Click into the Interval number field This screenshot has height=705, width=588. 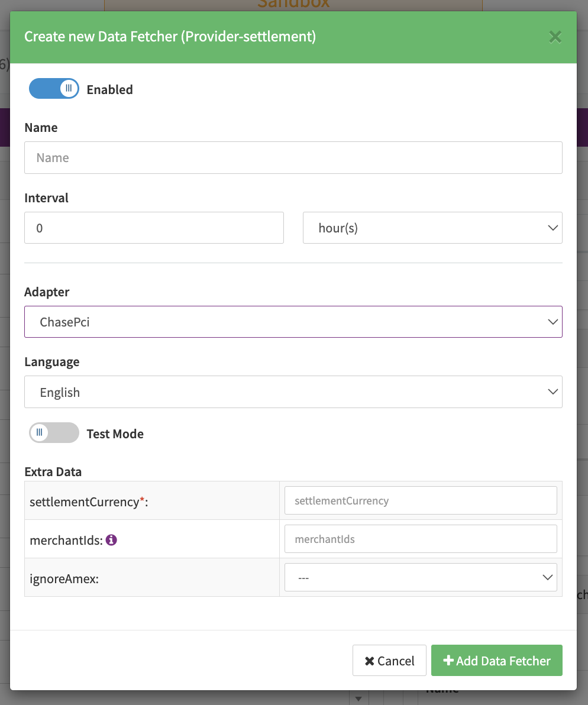point(154,228)
